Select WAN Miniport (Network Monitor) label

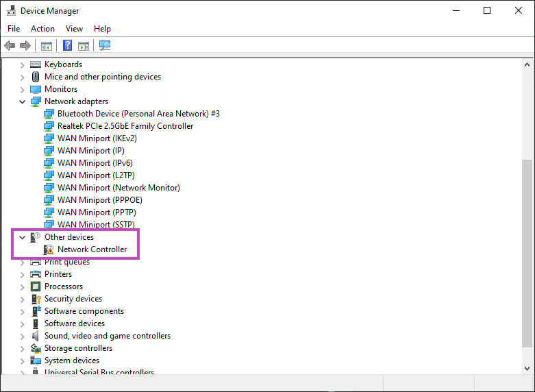point(119,188)
